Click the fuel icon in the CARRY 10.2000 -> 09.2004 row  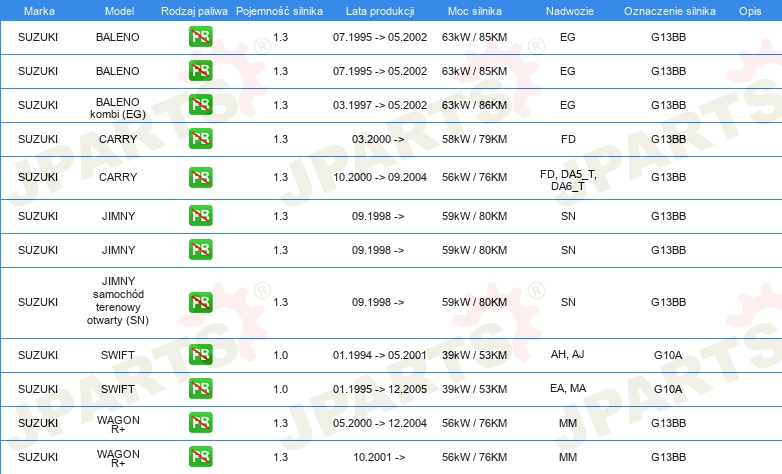pos(200,177)
